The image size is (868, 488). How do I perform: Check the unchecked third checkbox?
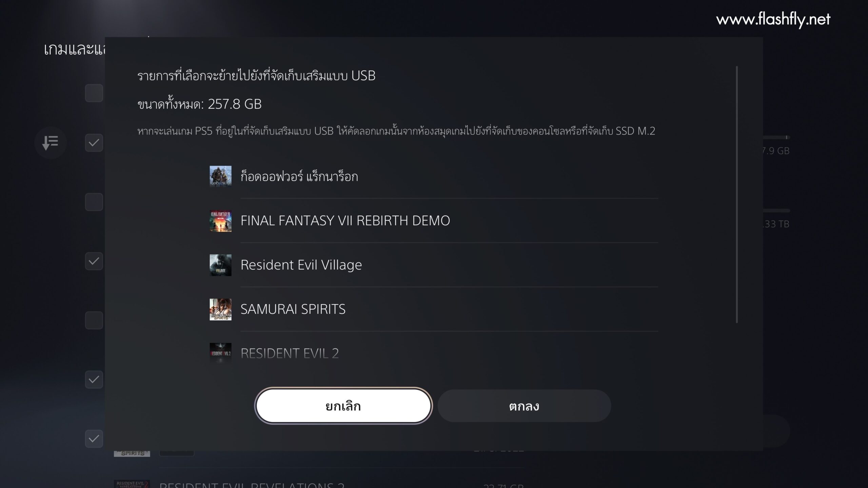tap(94, 202)
